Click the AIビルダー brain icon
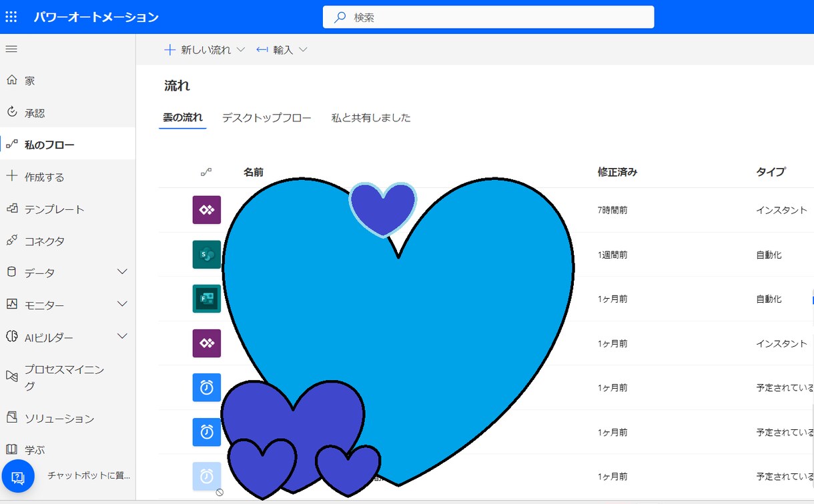This screenshot has width=814, height=504. point(11,337)
